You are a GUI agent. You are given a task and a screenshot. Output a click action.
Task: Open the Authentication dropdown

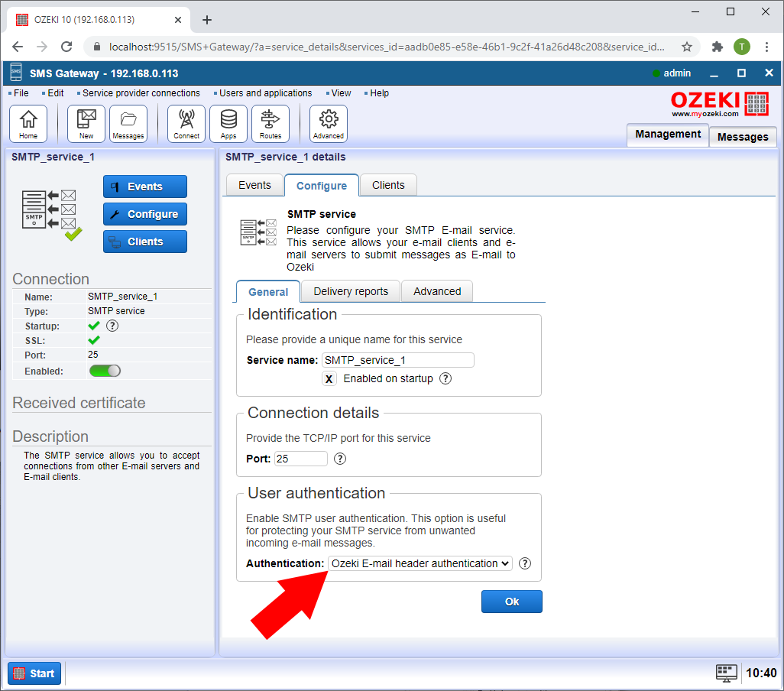click(x=420, y=563)
